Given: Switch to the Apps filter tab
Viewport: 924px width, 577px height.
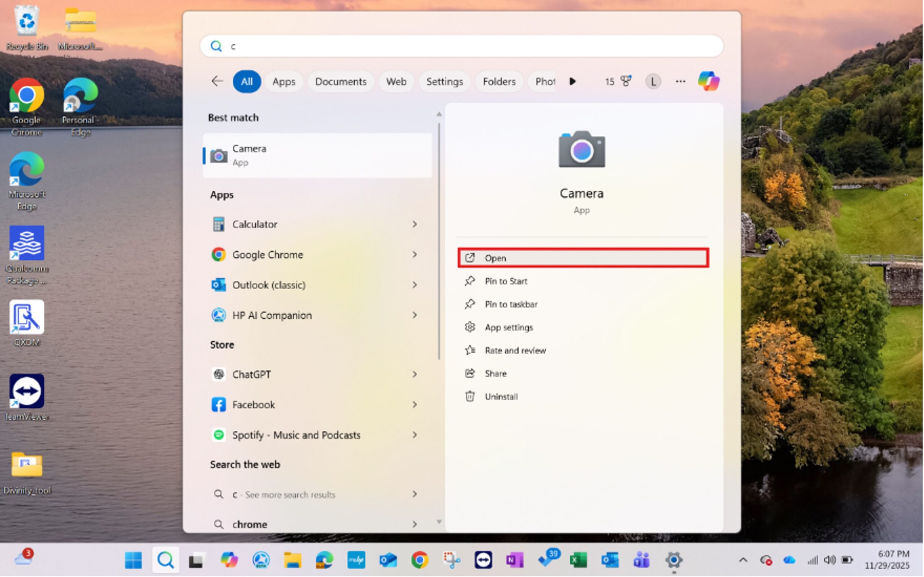Looking at the screenshot, I should click(x=284, y=82).
